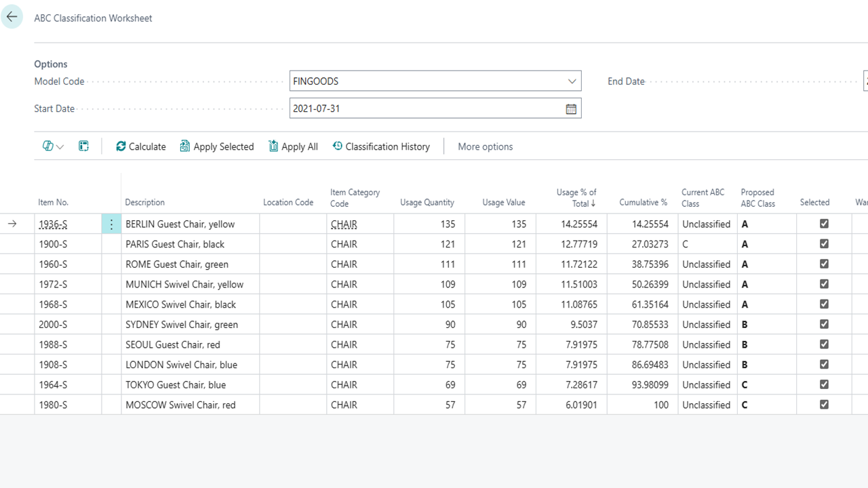Click the Calculate refresh icon

tap(121, 146)
